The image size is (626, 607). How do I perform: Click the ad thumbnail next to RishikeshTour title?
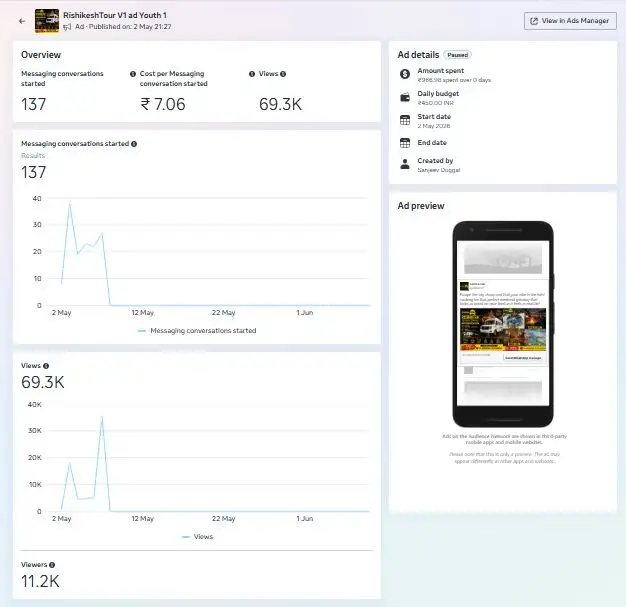47,21
